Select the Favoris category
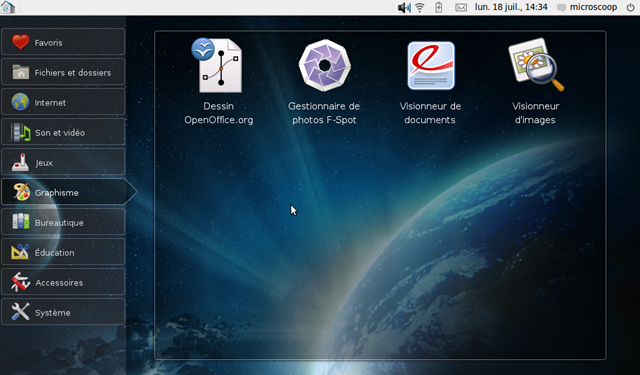 [63, 42]
